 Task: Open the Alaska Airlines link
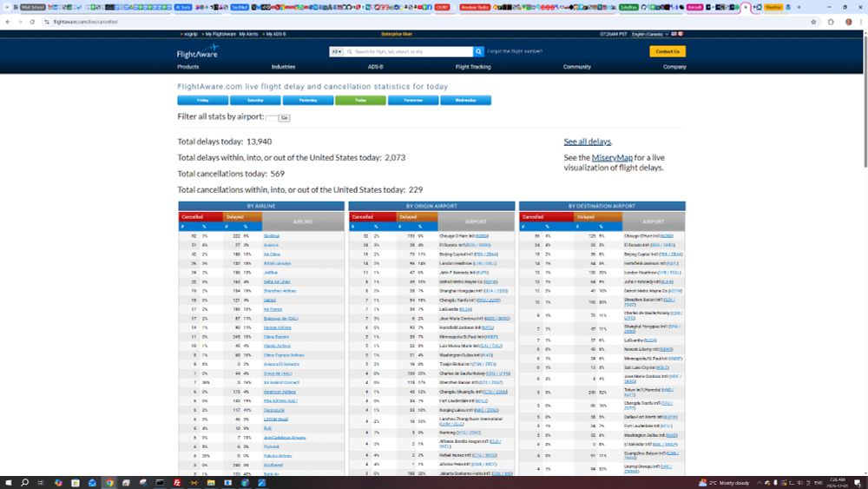coord(278,346)
